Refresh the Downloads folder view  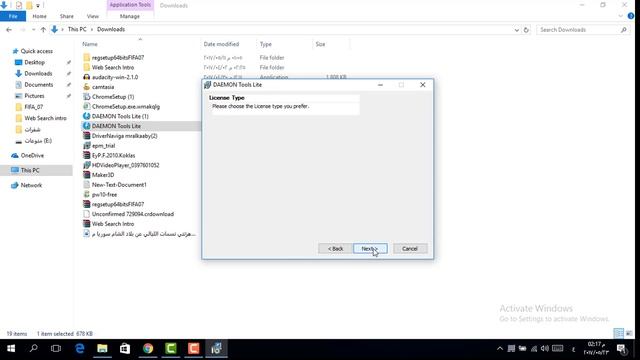[x=526, y=30]
